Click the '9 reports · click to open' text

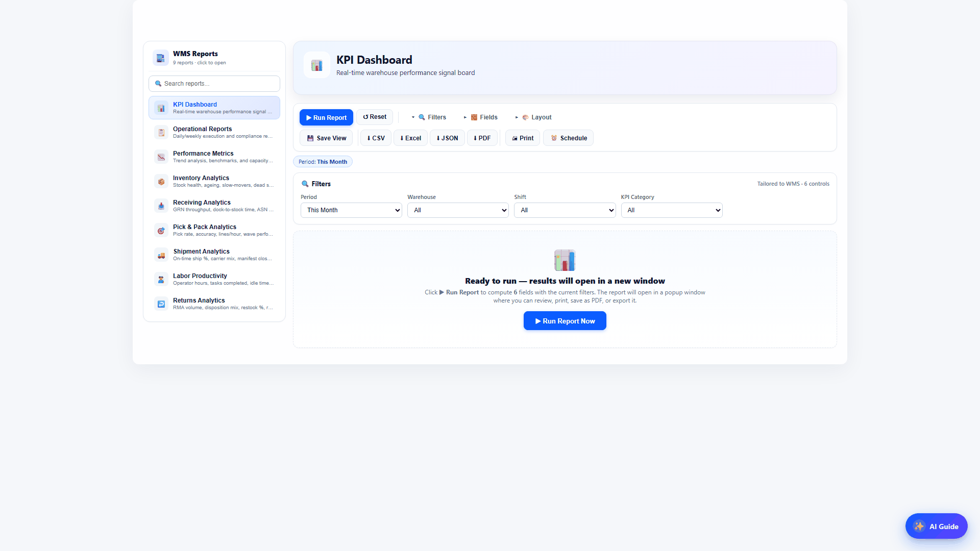tap(199, 63)
